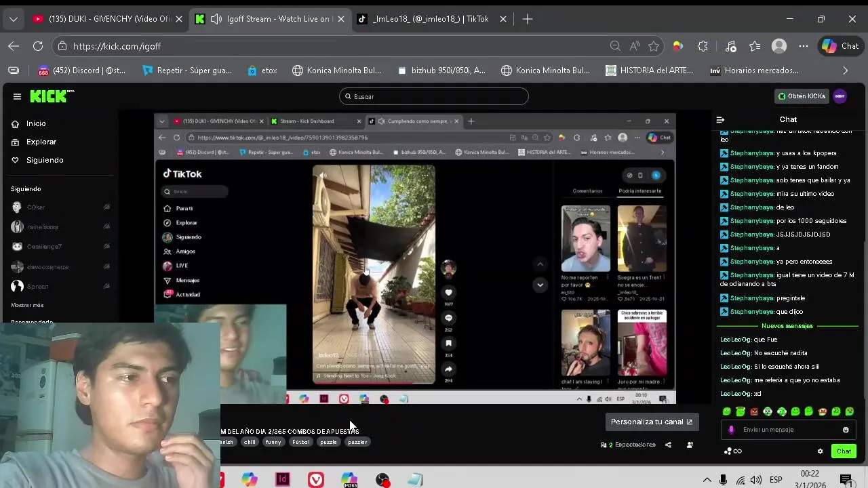Open Vivaldi from the taskbar
The width and height of the screenshot is (868, 488).
coord(316,480)
